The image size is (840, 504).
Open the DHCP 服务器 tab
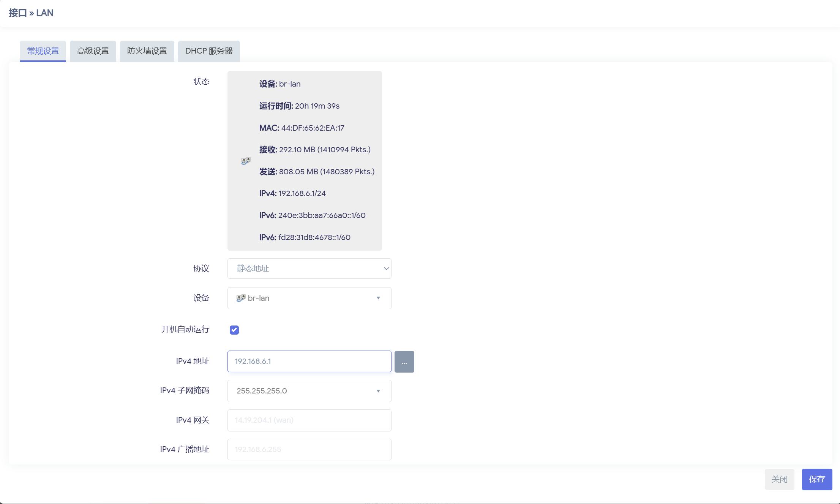pos(209,51)
